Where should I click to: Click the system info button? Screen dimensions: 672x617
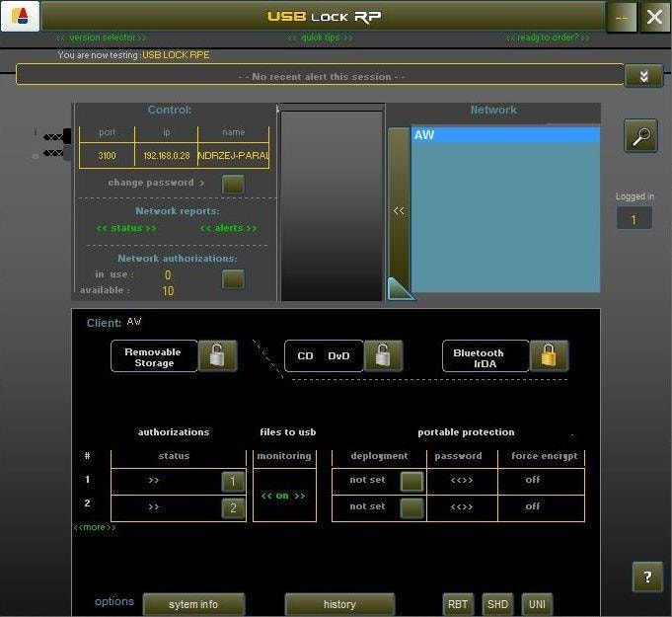point(193,604)
